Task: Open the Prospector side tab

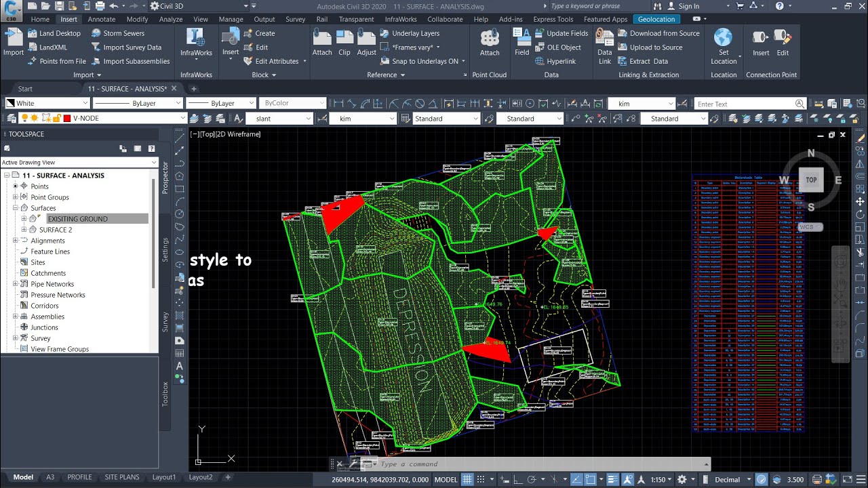Action: (165, 178)
